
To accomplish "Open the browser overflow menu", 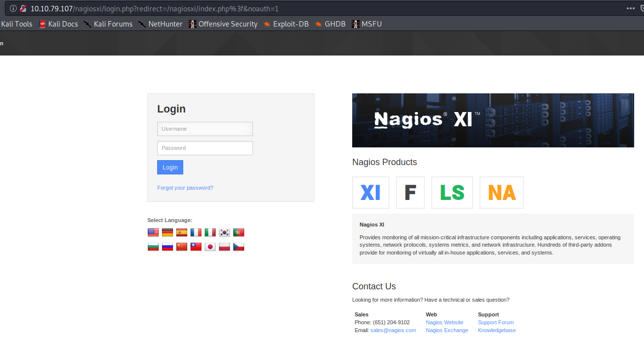I will click(x=630, y=8).
